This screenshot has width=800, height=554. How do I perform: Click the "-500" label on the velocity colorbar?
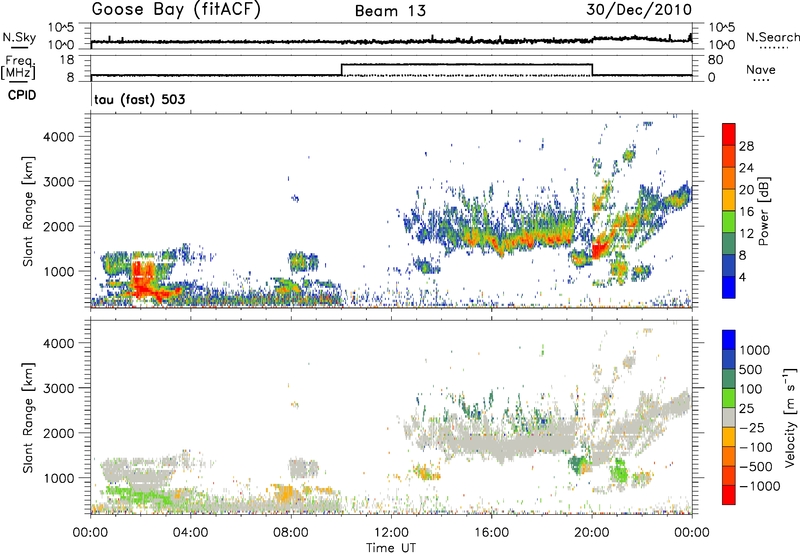[756, 466]
